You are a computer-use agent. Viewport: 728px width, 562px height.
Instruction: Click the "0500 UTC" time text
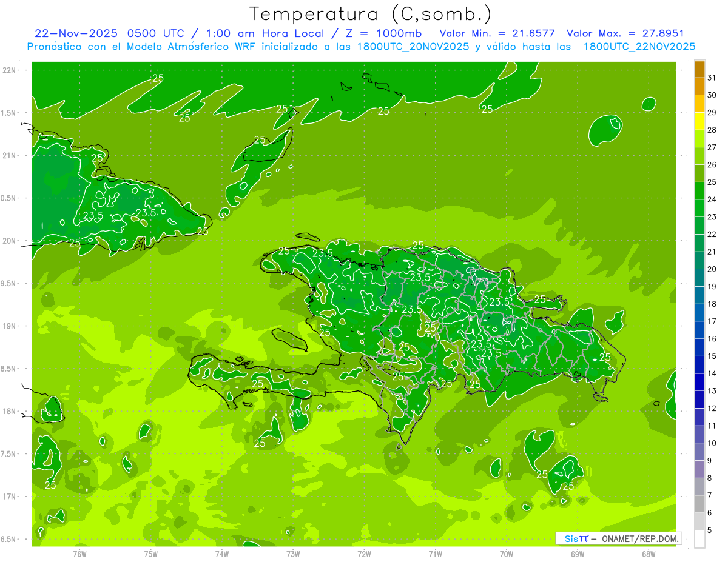(156, 33)
